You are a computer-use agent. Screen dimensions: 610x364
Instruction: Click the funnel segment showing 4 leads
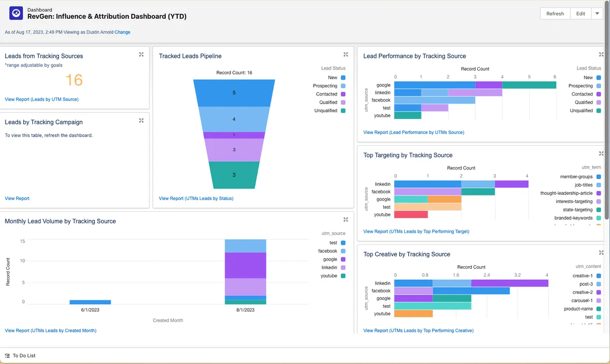tap(234, 119)
